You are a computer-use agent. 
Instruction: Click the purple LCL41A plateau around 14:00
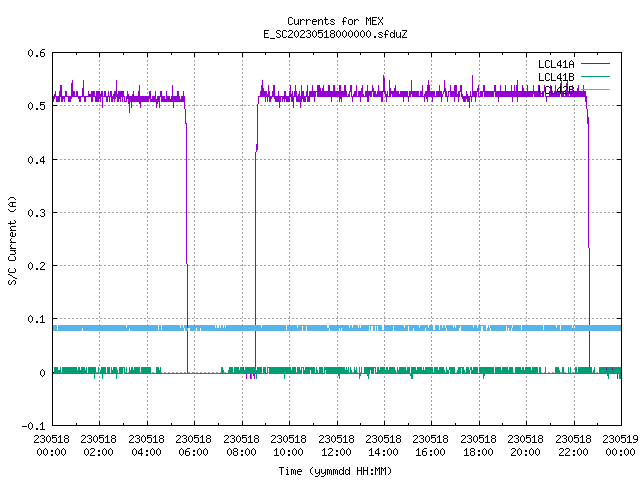point(384,94)
